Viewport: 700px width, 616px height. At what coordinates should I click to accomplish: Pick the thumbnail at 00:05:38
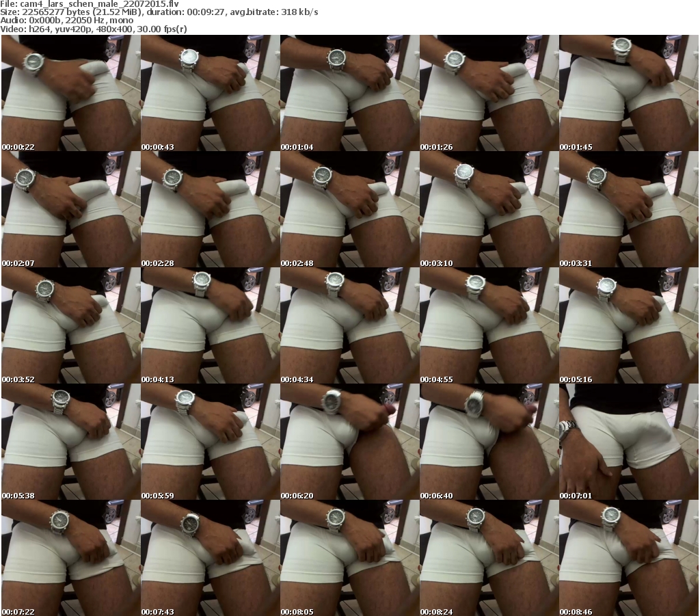click(x=71, y=442)
